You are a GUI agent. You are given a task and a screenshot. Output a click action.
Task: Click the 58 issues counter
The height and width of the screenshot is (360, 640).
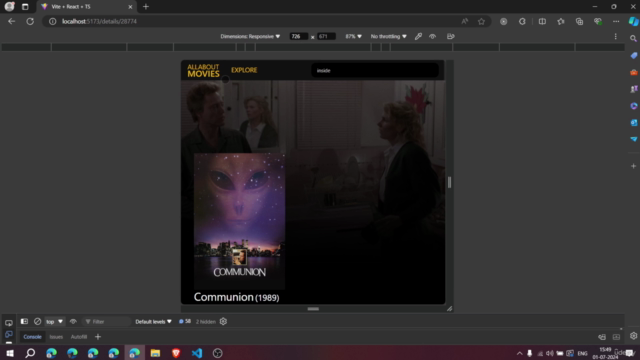coord(185,322)
